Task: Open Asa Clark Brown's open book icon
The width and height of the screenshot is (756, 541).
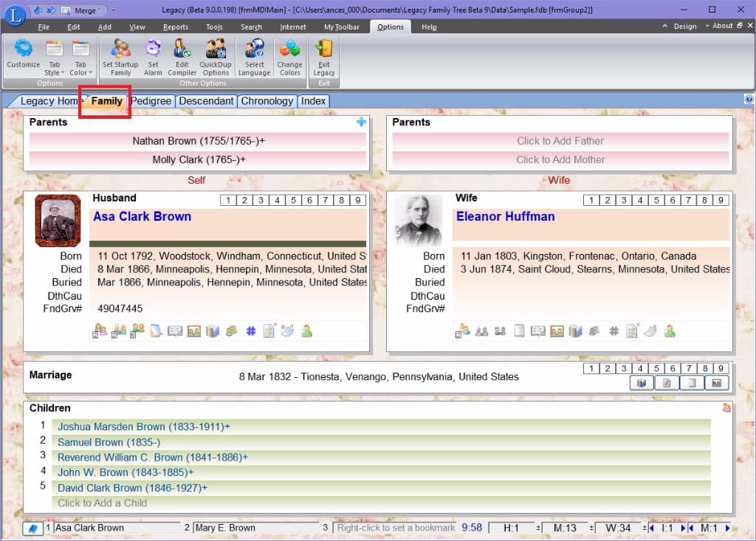Action: [174, 331]
